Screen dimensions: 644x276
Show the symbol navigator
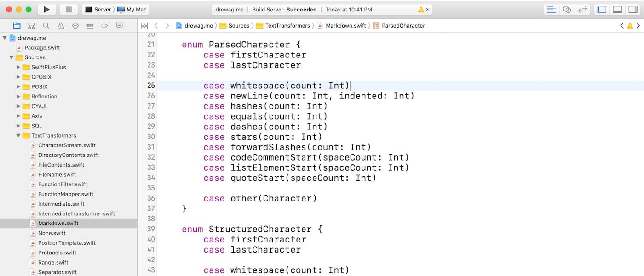click(x=31, y=26)
